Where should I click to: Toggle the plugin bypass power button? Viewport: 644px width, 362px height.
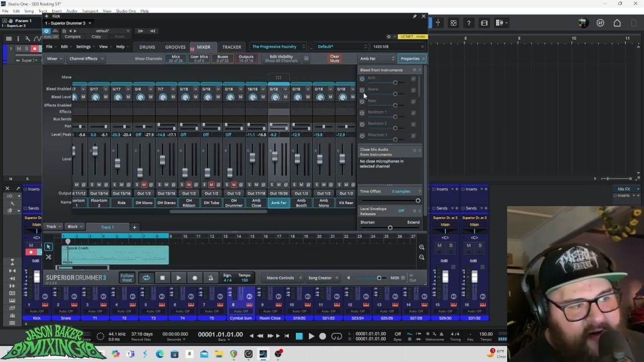click(x=46, y=31)
